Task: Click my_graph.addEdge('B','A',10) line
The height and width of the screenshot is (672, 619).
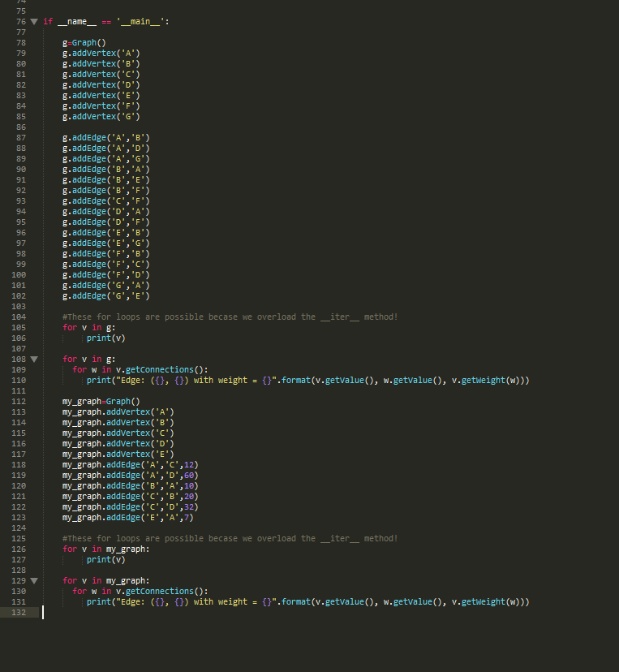Action: pyautogui.click(x=131, y=486)
